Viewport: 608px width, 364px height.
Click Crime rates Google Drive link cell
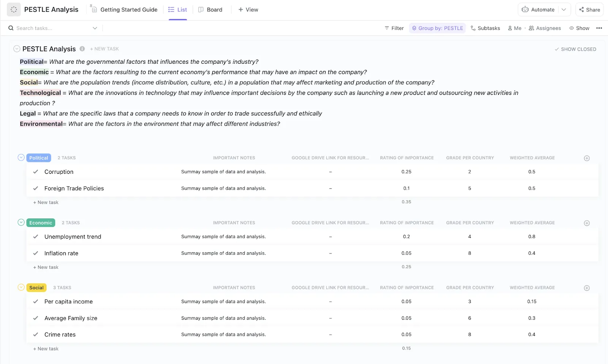331,335
